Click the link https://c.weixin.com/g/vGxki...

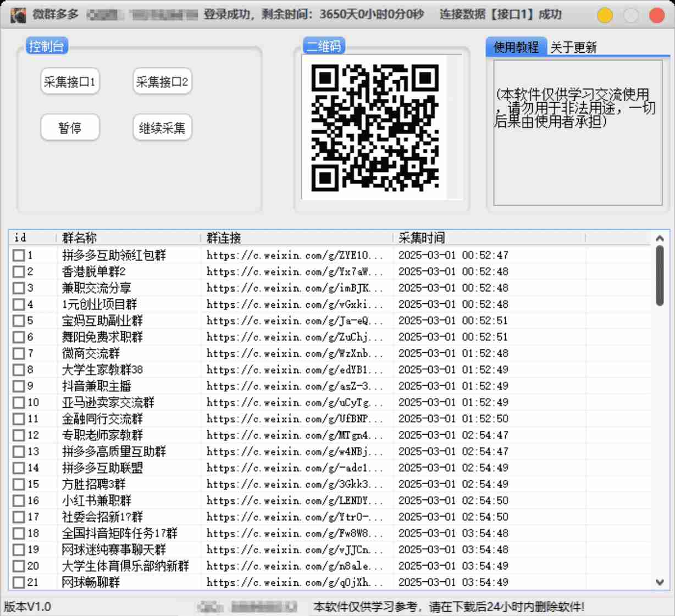[x=295, y=304]
